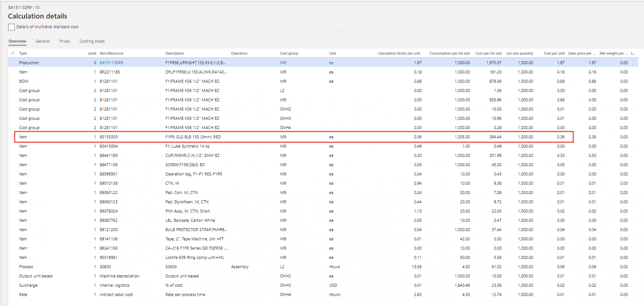
Task: Click the Lot size quantity column header
Action: [520, 53]
